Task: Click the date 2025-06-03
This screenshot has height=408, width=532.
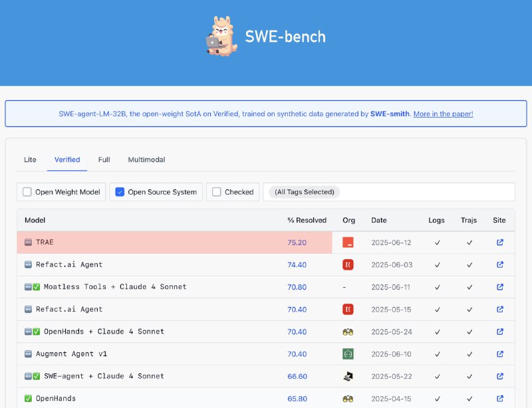Action: tap(392, 265)
